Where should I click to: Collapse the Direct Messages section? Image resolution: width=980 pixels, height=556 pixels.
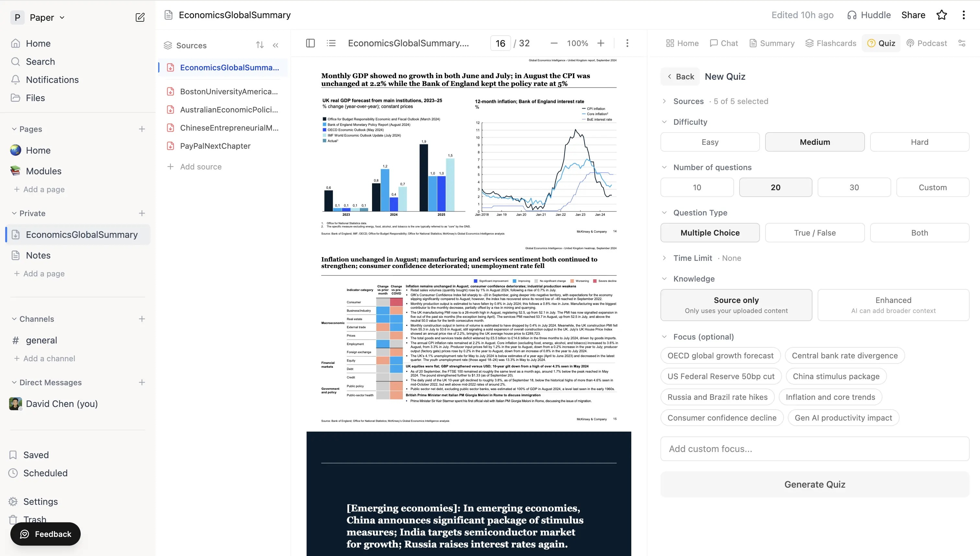(14, 382)
